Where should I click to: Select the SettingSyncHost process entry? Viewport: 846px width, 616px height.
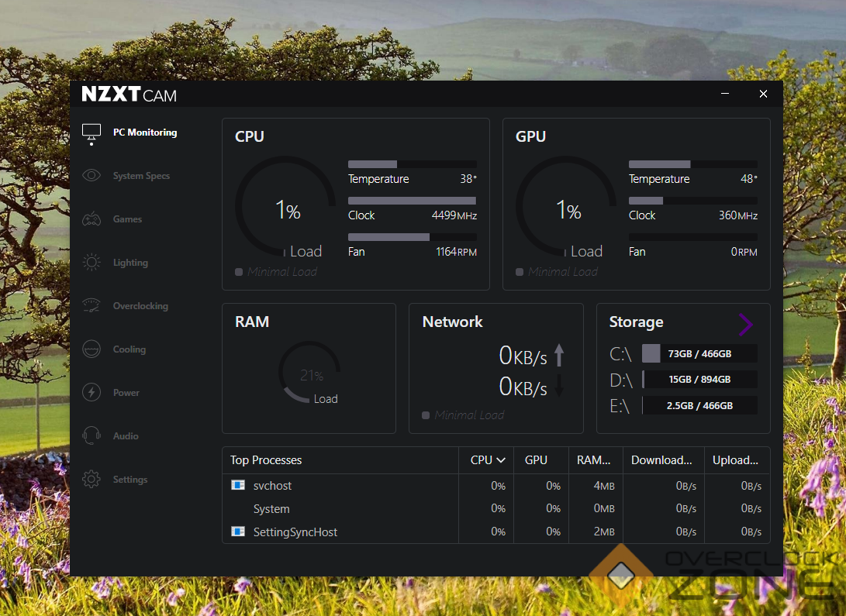coord(295,532)
